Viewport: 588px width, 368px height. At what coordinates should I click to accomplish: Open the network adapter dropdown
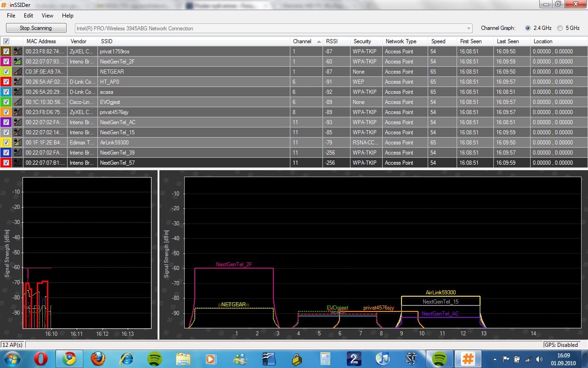274,28
